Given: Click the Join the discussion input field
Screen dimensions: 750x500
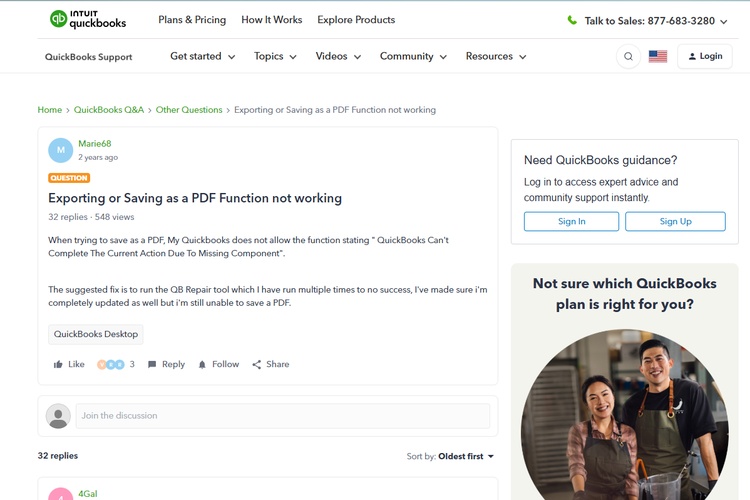Looking at the screenshot, I should (x=283, y=416).
